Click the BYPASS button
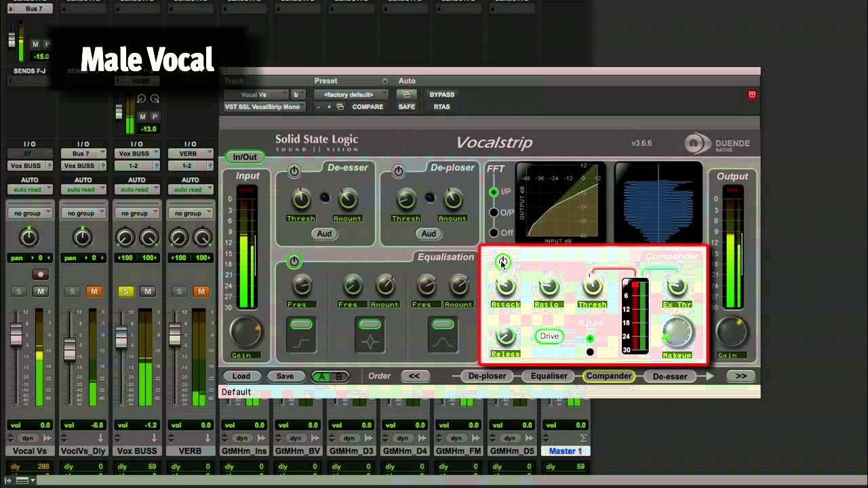The height and width of the screenshot is (488, 868). (442, 95)
